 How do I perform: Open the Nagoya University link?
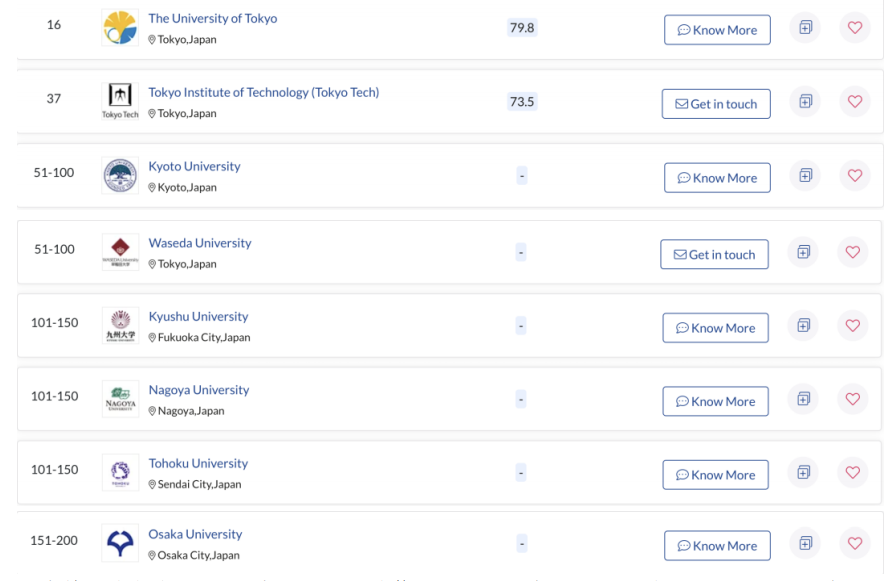199,390
